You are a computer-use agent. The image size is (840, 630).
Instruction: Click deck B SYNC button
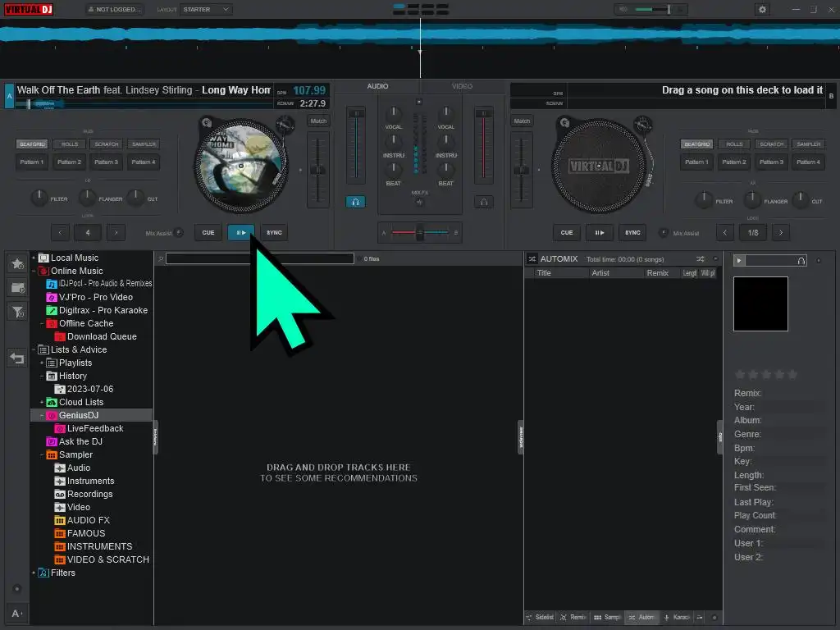[632, 232]
